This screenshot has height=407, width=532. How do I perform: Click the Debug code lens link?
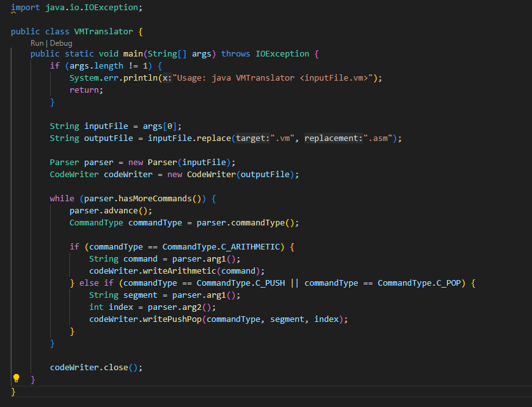[x=61, y=43]
